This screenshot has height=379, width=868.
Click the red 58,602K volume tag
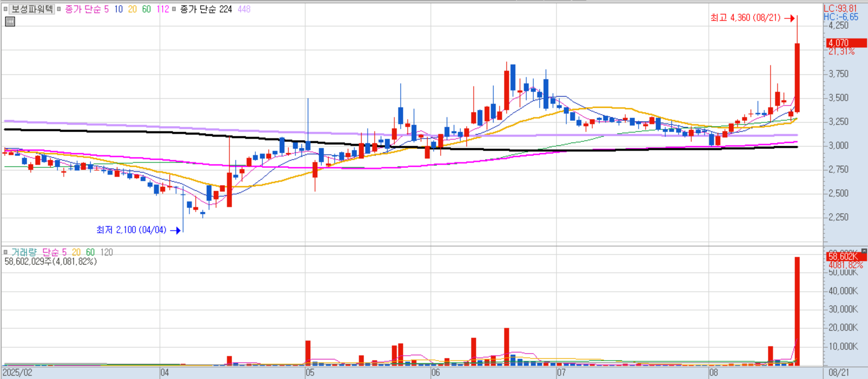click(x=847, y=256)
